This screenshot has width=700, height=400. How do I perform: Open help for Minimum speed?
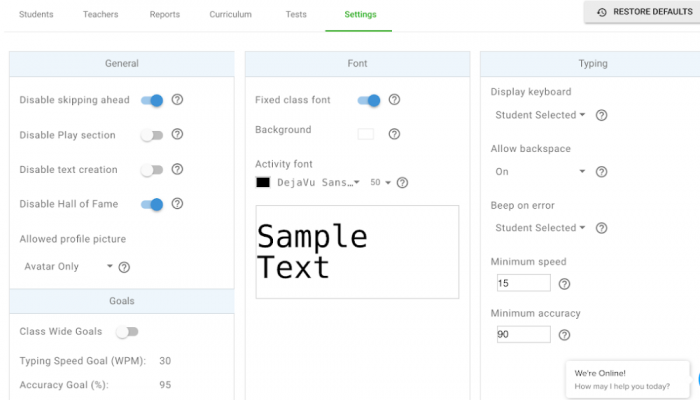click(564, 284)
